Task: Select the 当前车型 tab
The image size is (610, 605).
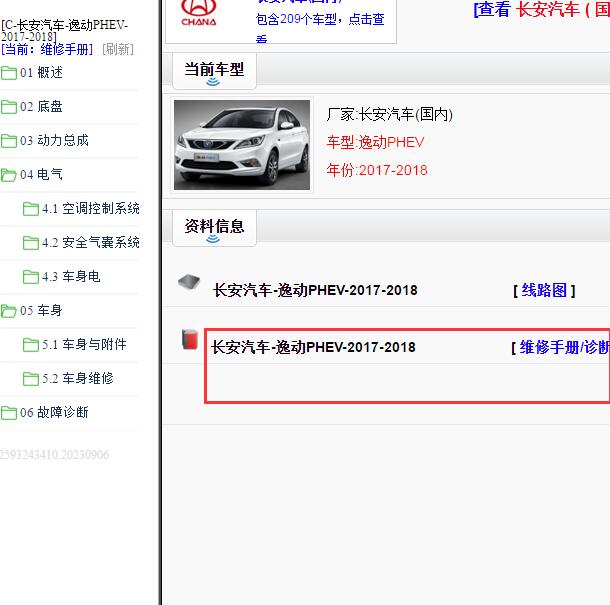Action: point(214,72)
